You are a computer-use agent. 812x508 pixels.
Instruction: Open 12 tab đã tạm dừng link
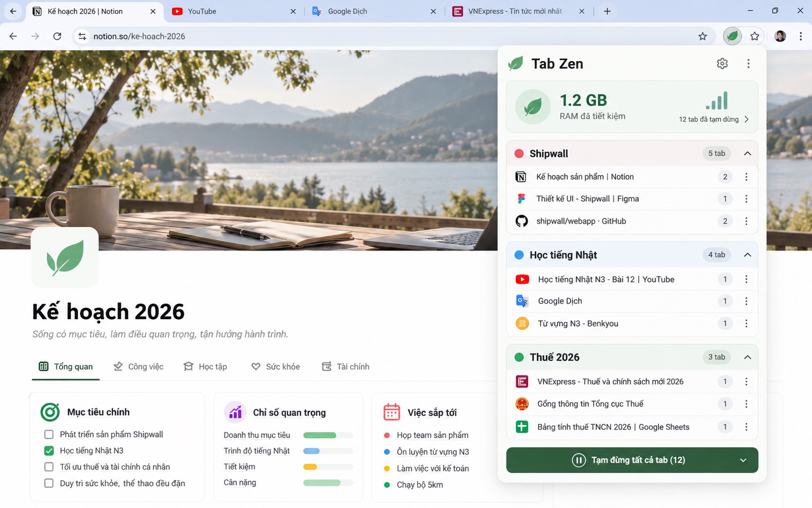pyautogui.click(x=714, y=119)
